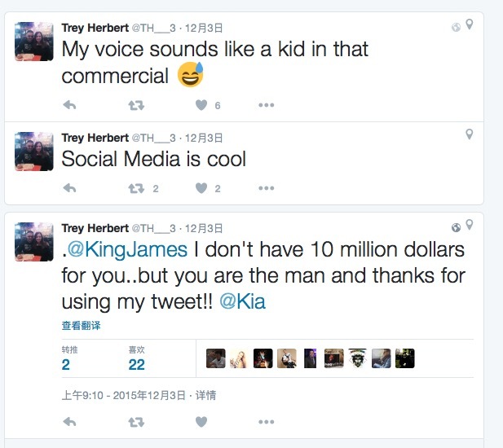Retweet the voice commercial tweet

(x=136, y=105)
